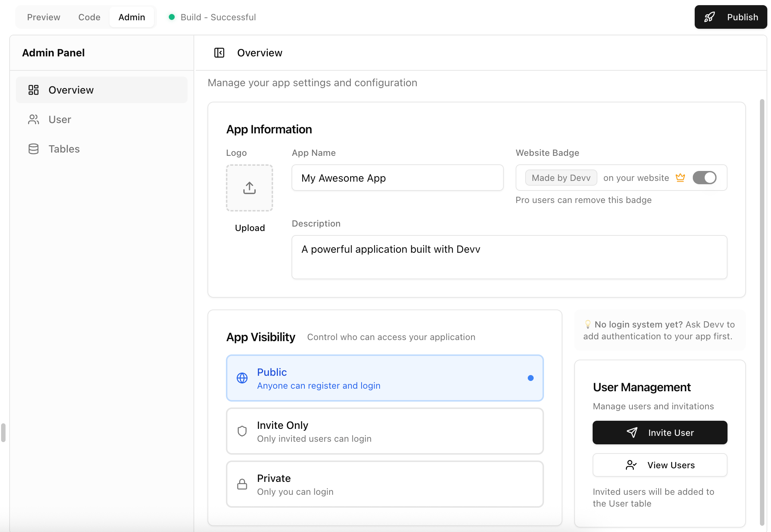The width and height of the screenshot is (771, 532).
Task: Switch to the Code tab
Action: 89,17
